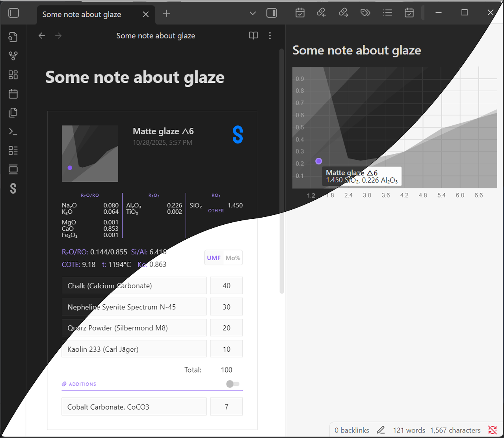Click '121 words' in the status bar
The height and width of the screenshot is (438, 504).
coord(409,430)
